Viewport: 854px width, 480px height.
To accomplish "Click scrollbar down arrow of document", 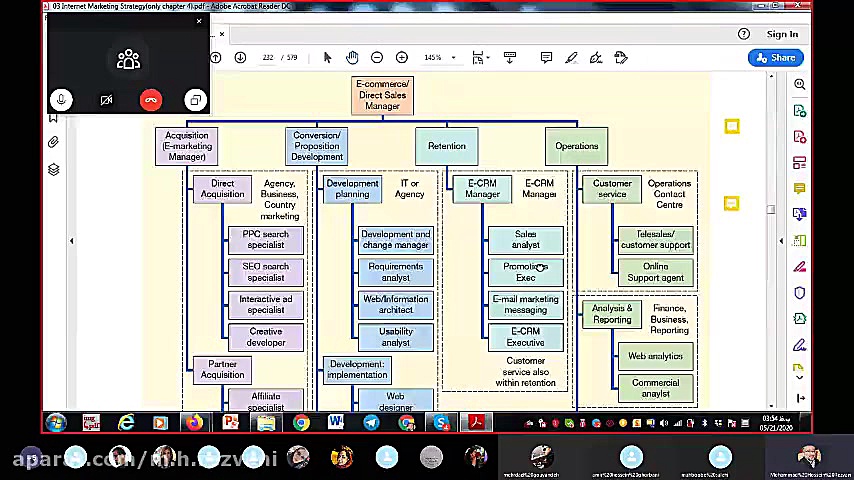I will [x=771, y=406].
